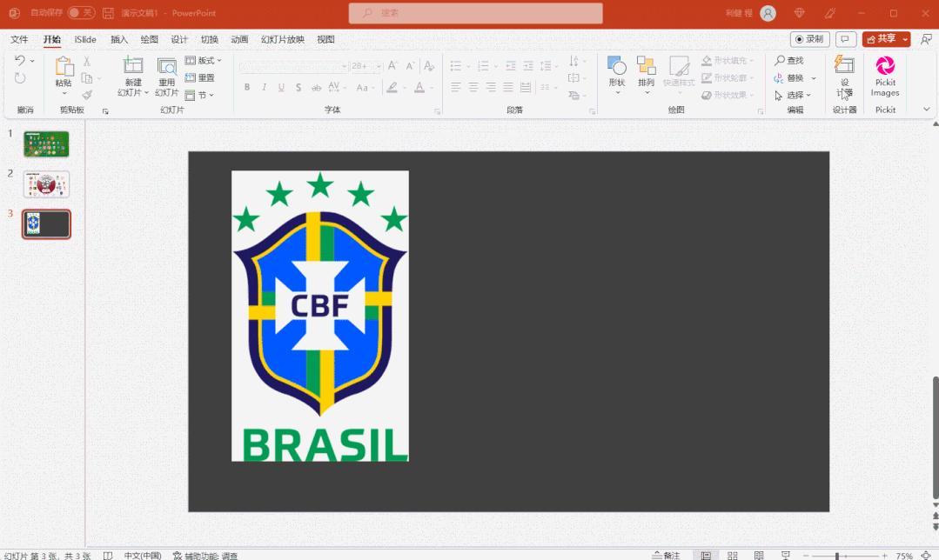The height and width of the screenshot is (560, 939).
Task: Open the Layout dropdown
Action: (x=203, y=60)
